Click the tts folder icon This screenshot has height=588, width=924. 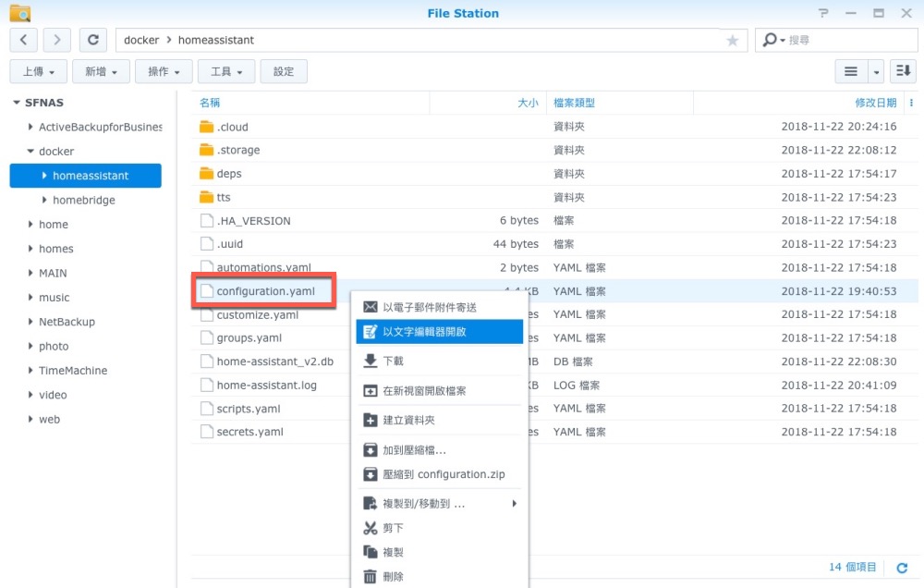(206, 197)
